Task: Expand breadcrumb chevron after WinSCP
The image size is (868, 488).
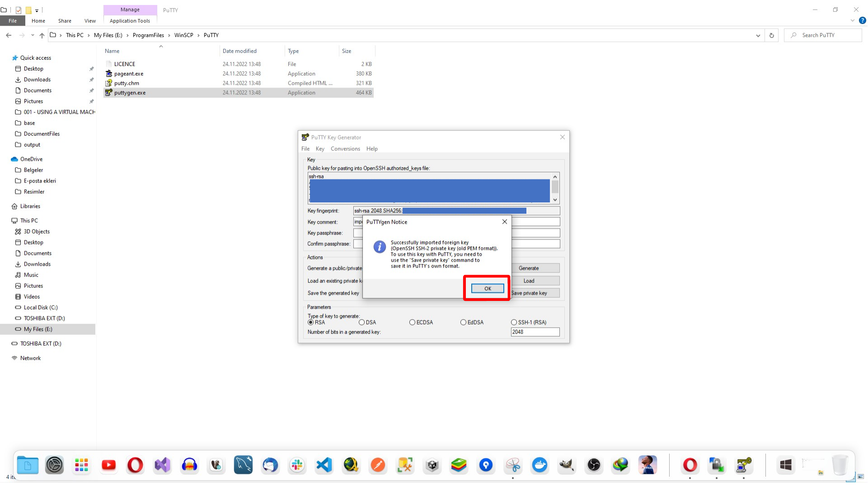Action: (x=198, y=35)
